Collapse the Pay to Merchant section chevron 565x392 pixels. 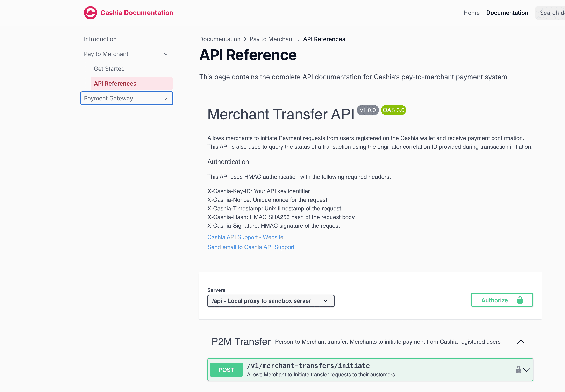(166, 54)
